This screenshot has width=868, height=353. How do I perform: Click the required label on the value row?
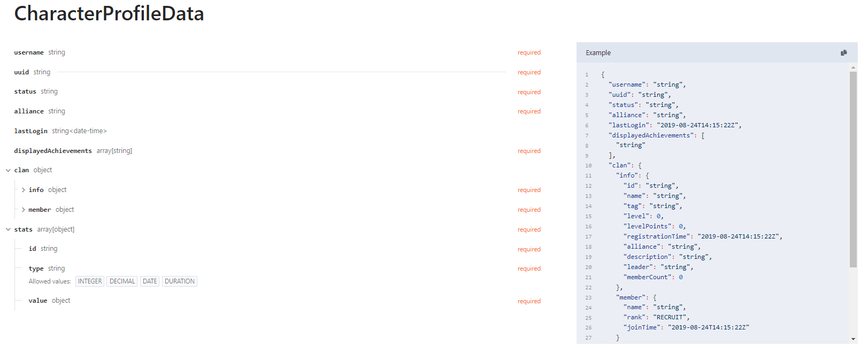click(529, 301)
